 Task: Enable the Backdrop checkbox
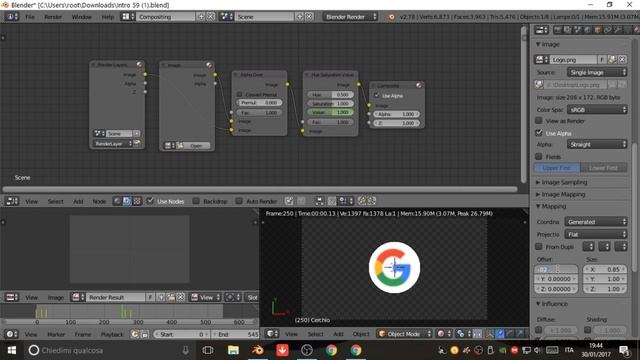click(x=196, y=201)
